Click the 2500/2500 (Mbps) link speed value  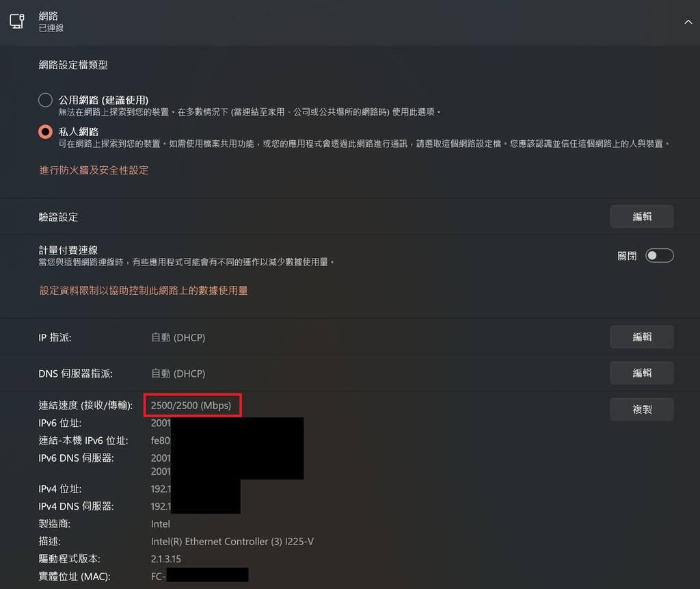[x=191, y=406]
